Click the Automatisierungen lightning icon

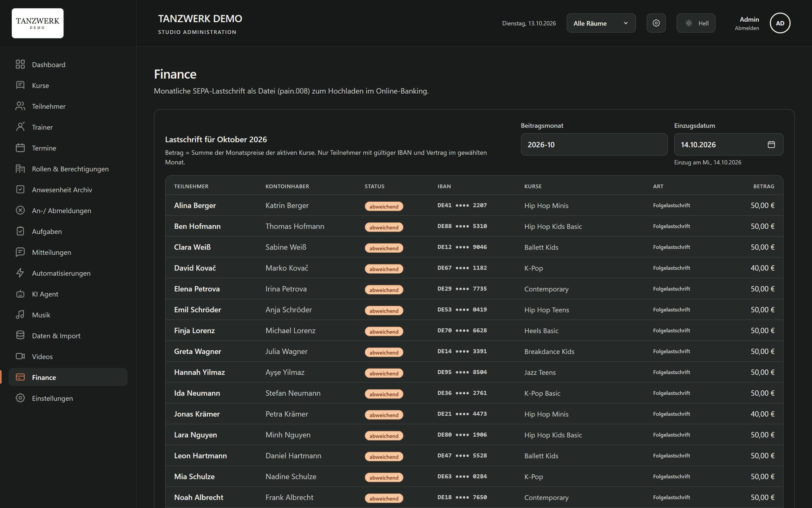20,272
